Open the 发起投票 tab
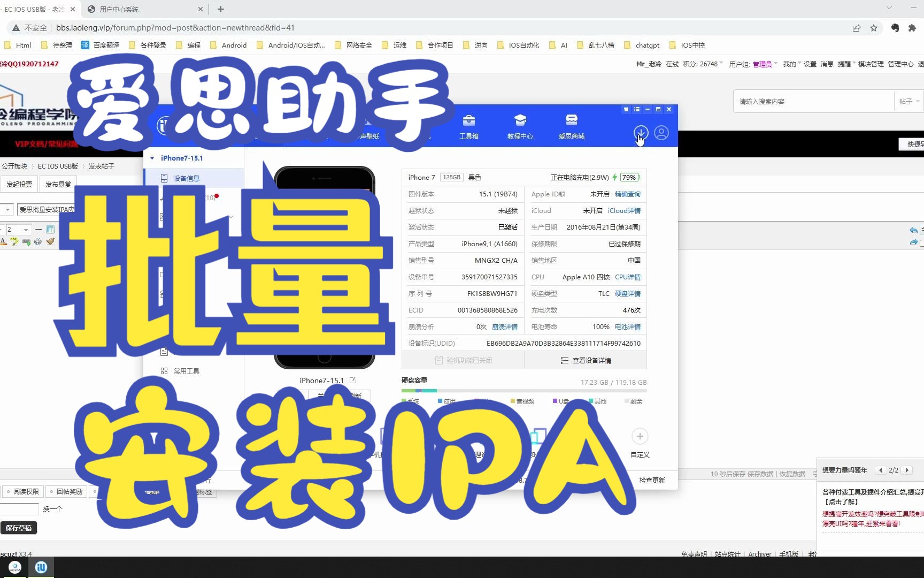 19,184
